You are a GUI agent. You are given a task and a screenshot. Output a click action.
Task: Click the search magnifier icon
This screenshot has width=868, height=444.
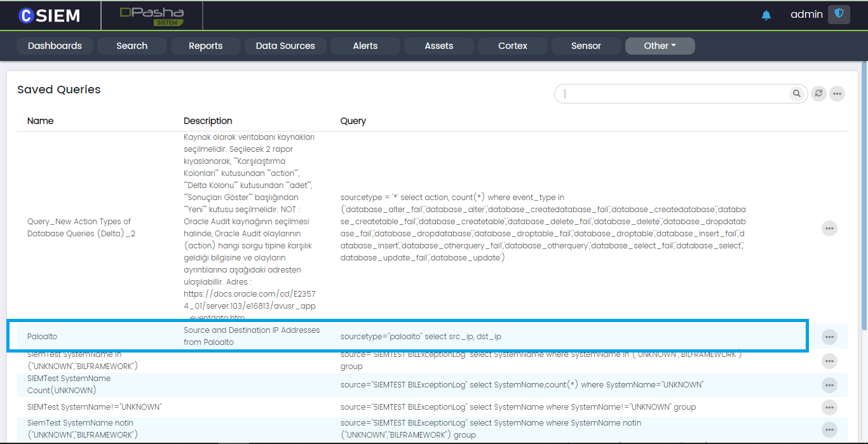(796, 94)
